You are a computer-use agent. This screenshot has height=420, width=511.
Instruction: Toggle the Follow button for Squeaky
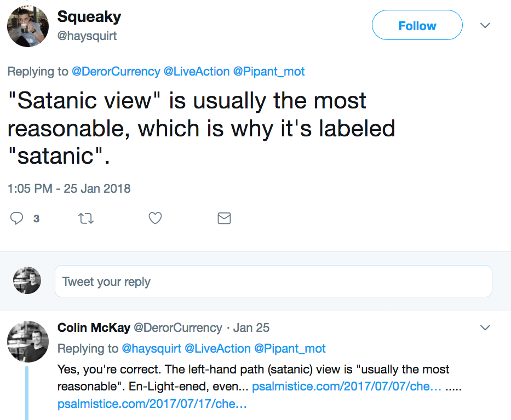tap(417, 25)
